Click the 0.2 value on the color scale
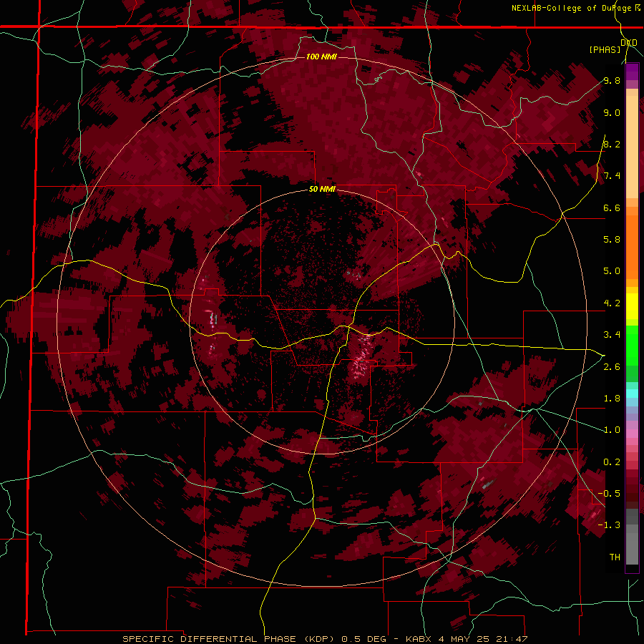 (612, 462)
